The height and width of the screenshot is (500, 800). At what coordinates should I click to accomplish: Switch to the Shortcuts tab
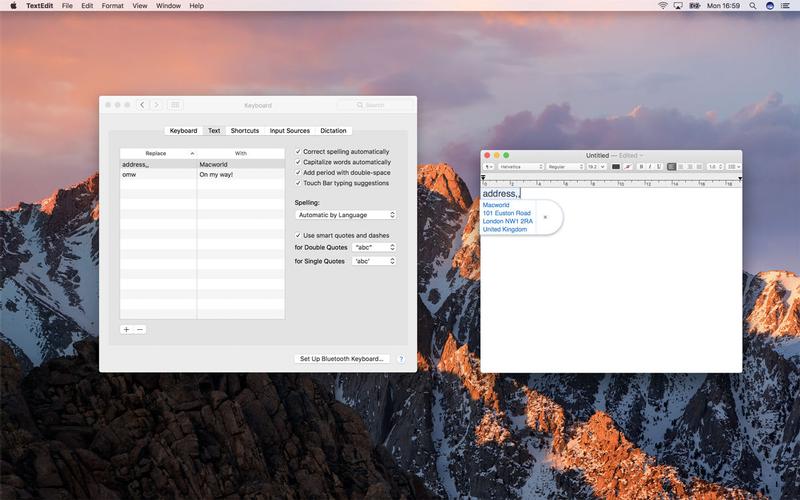(244, 131)
